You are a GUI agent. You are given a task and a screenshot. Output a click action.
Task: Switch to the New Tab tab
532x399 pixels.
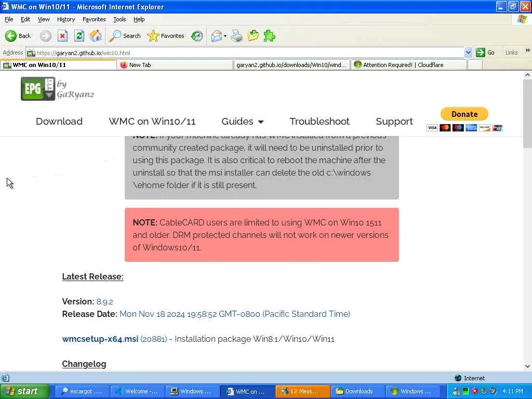[175, 65]
